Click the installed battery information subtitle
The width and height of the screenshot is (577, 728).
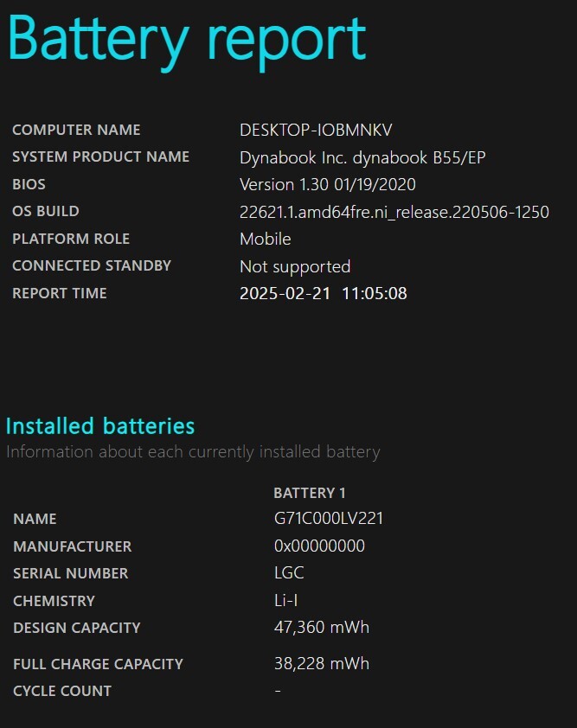point(193,451)
